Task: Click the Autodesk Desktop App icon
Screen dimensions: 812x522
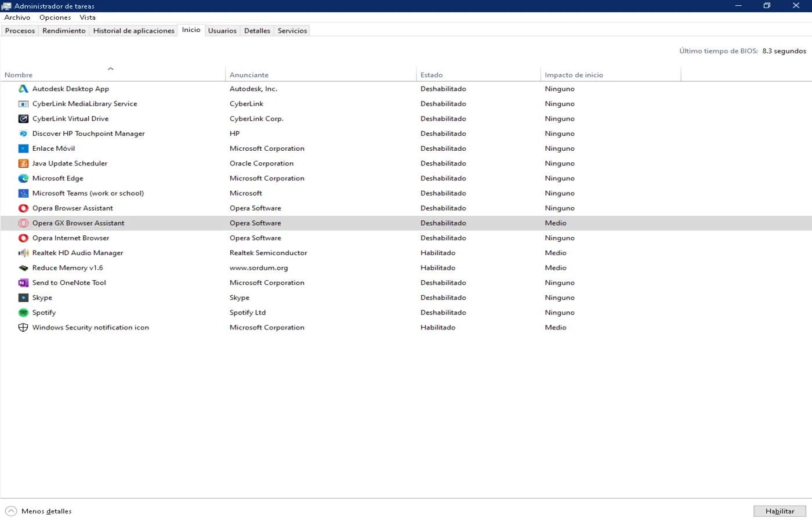Action: (23, 89)
